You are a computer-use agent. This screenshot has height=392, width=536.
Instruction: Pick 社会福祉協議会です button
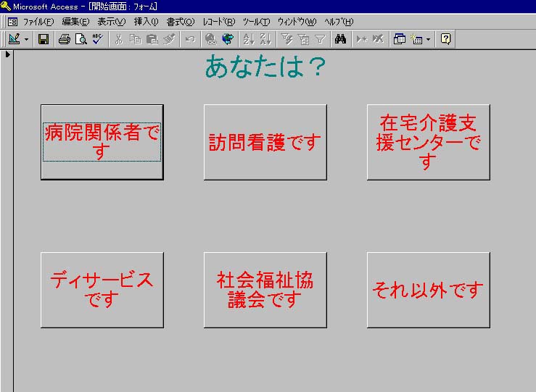(x=265, y=290)
